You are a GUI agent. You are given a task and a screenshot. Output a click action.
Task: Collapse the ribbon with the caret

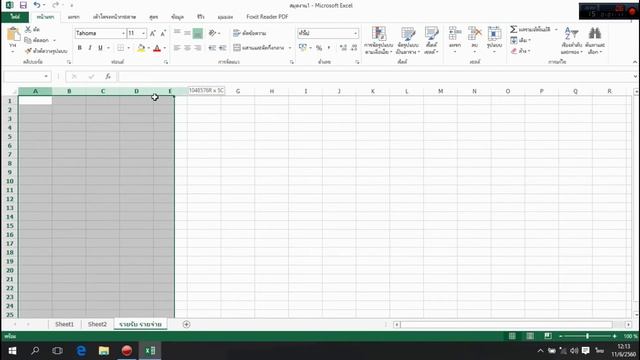tap(635, 62)
